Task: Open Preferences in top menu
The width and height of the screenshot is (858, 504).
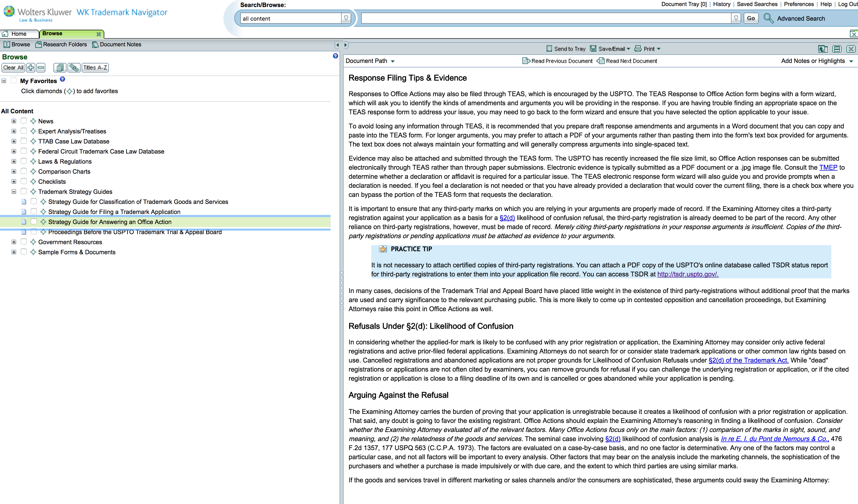Action: pos(798,4)
